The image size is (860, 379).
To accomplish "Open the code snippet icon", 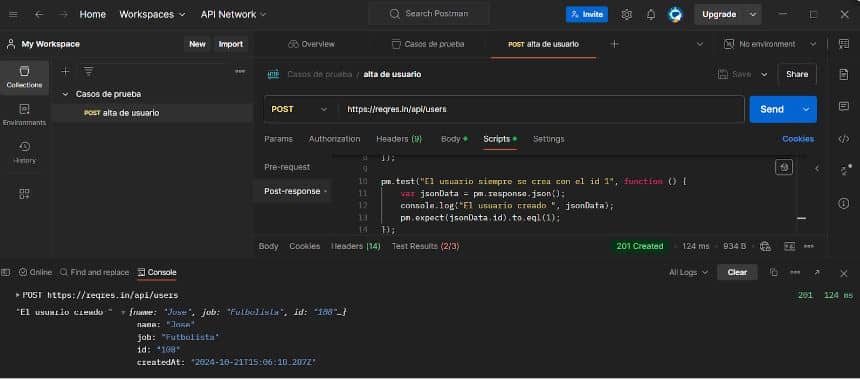I will (x=844, y=139).
